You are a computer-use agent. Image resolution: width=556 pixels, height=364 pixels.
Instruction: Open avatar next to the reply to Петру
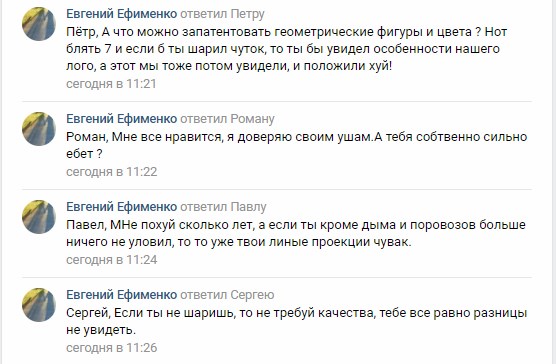click(x=39, y=24)
